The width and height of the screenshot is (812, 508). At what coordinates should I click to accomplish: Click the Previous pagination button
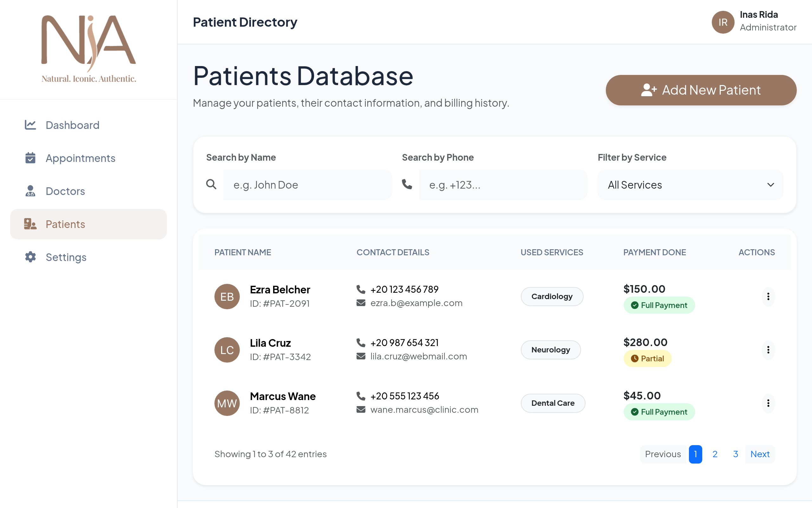click(663, 454)
